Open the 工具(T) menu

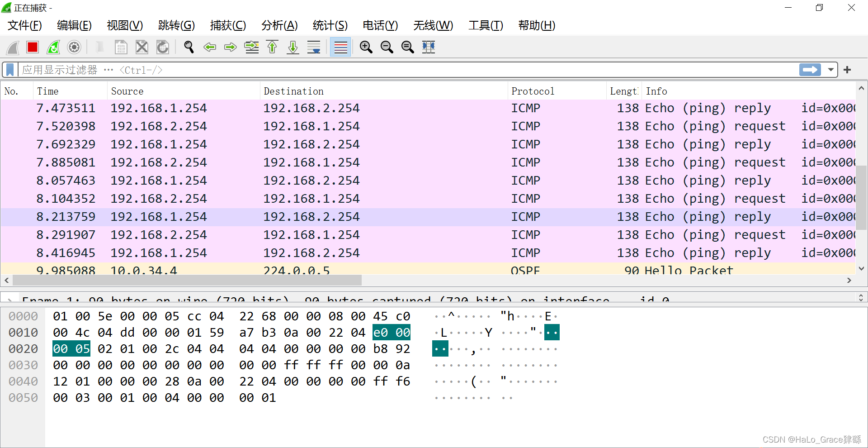(x=486, y=25)
